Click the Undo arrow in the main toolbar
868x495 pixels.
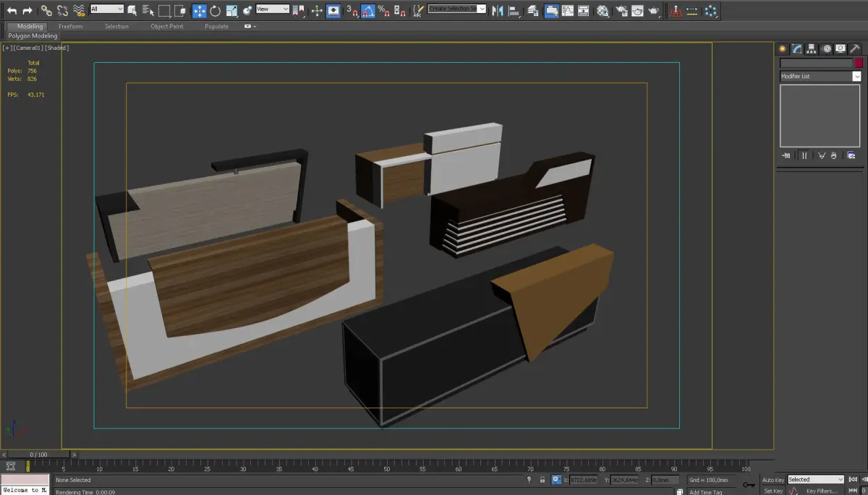[x=12, y=11]
